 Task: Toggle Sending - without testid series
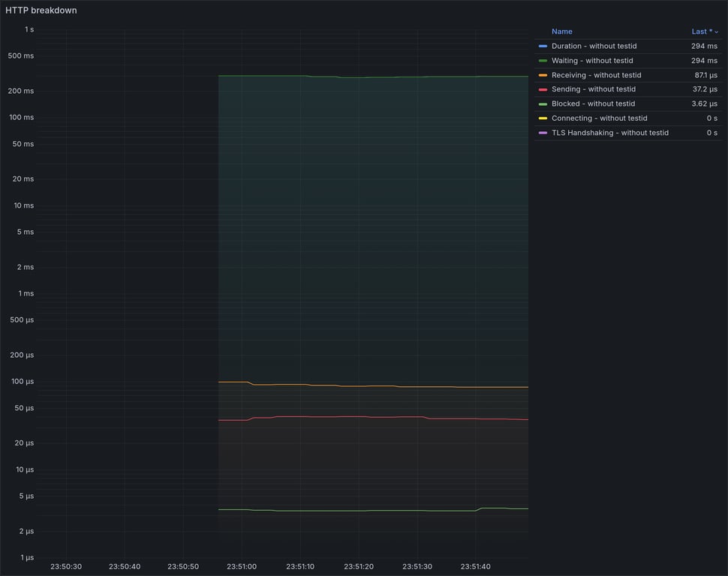pyautogui.click(x=594, y=89)
